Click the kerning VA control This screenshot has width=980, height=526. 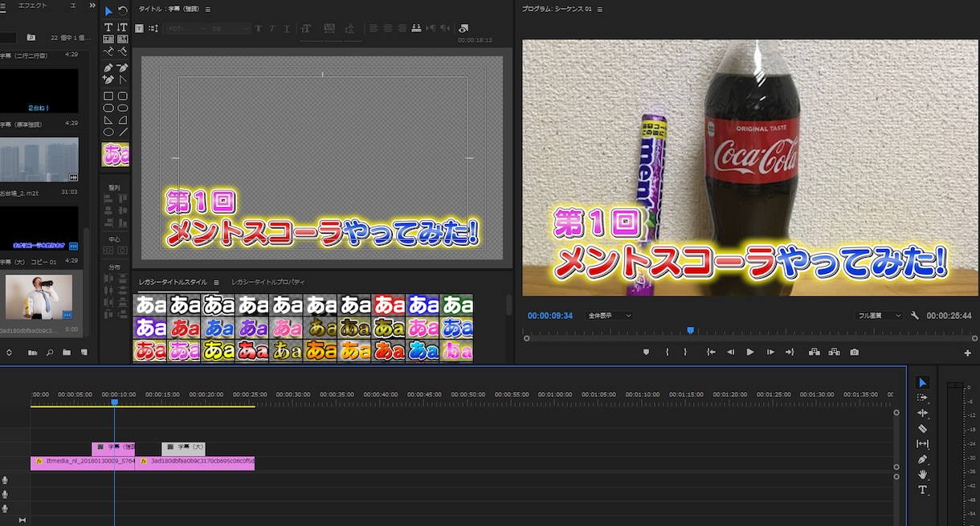tap(329, 28)
